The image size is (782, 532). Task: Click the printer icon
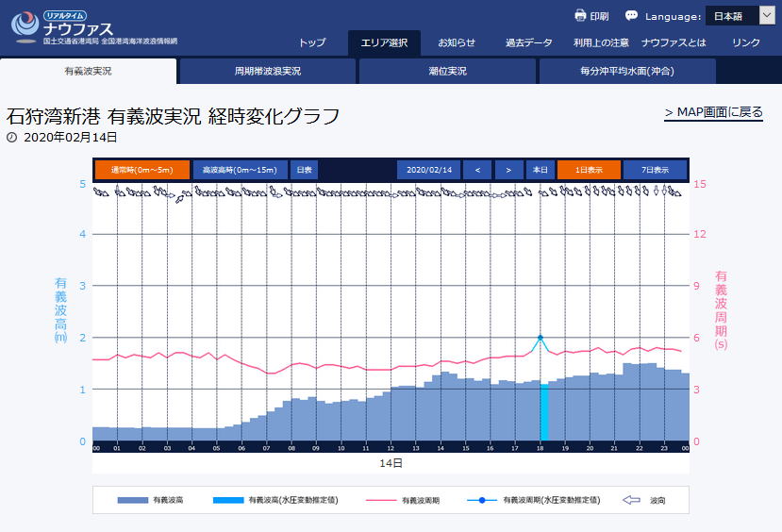580,16
